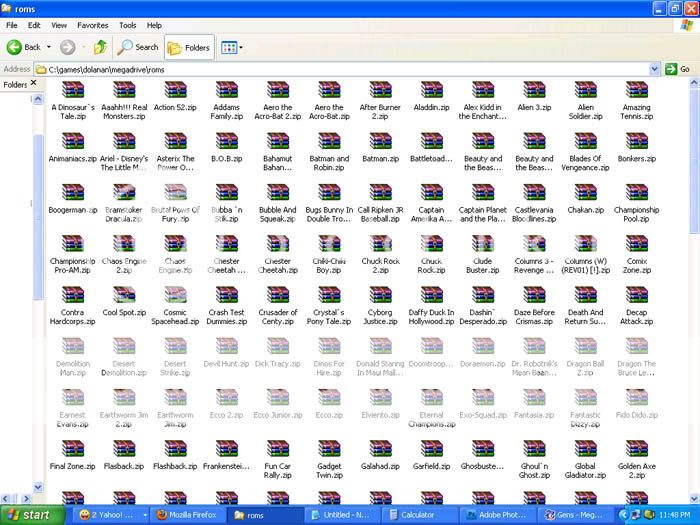This screenshot has height=525, width=700.
Task: Close the Folders side pane
Action: coord(33,83)
